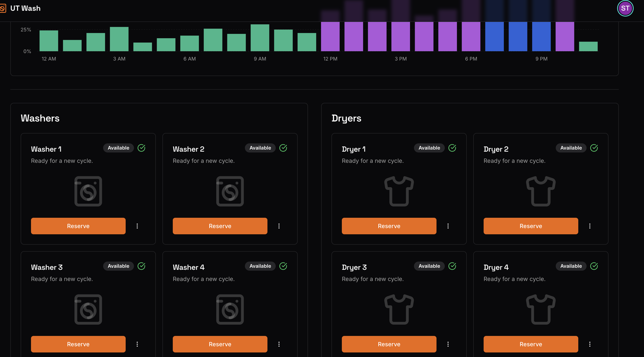The image size is (644, 357).
Task: Reserve Washer 2
Action: (220, 226)
